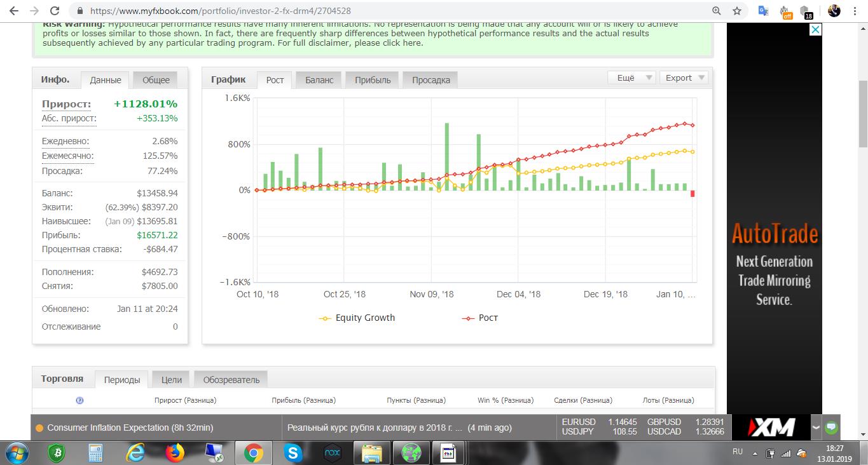The width and height of the screenshot is (868, 465).
Task: Close the AutoTrade ad with X
Action: pyautogui.click(x=815, y=29)
